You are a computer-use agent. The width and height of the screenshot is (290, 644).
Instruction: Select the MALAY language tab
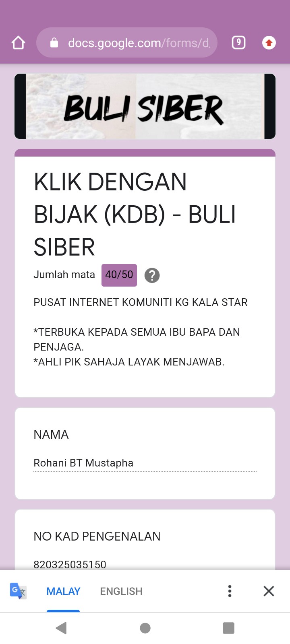click(63, 591)
